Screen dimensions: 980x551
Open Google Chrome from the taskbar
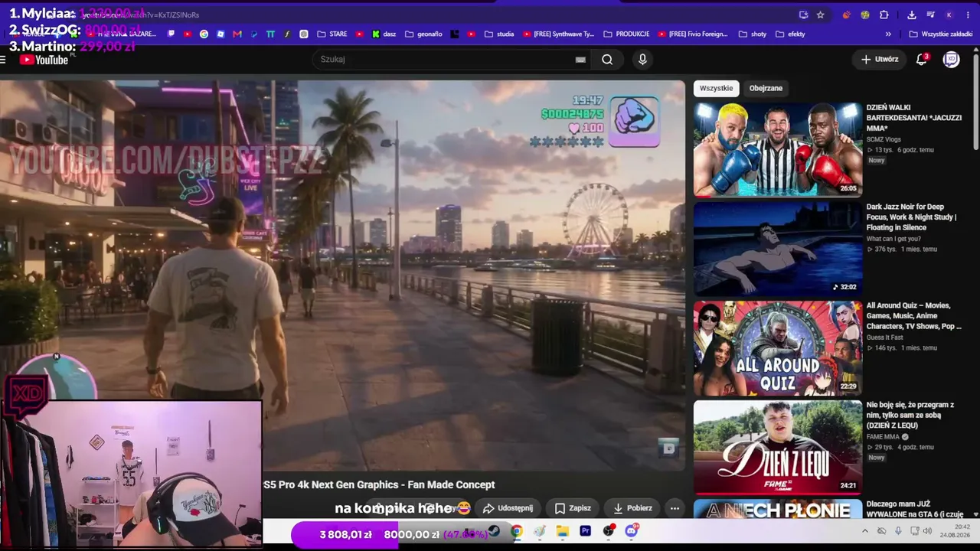click(x=517, y=531)
